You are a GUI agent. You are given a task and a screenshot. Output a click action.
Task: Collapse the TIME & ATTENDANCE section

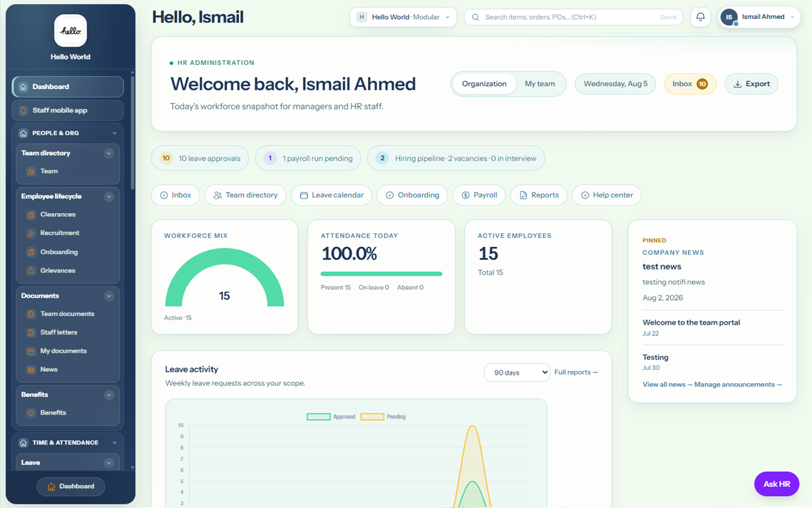[x=114, y=442]
